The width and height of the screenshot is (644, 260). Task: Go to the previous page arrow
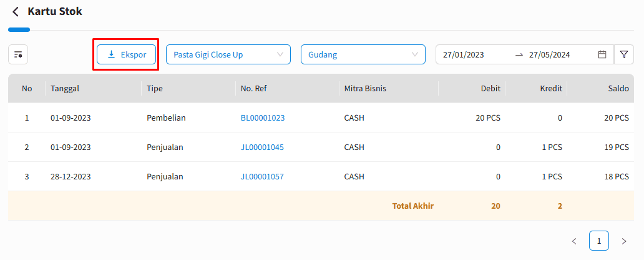(574, 241)
